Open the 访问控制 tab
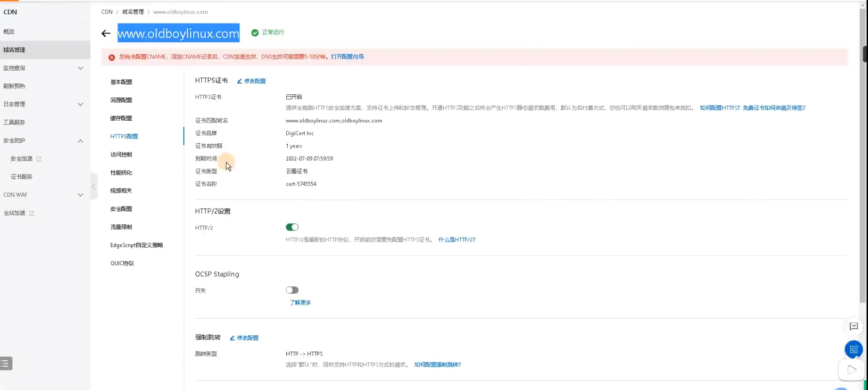The image size is (868, 390). (x=121, y=155)
